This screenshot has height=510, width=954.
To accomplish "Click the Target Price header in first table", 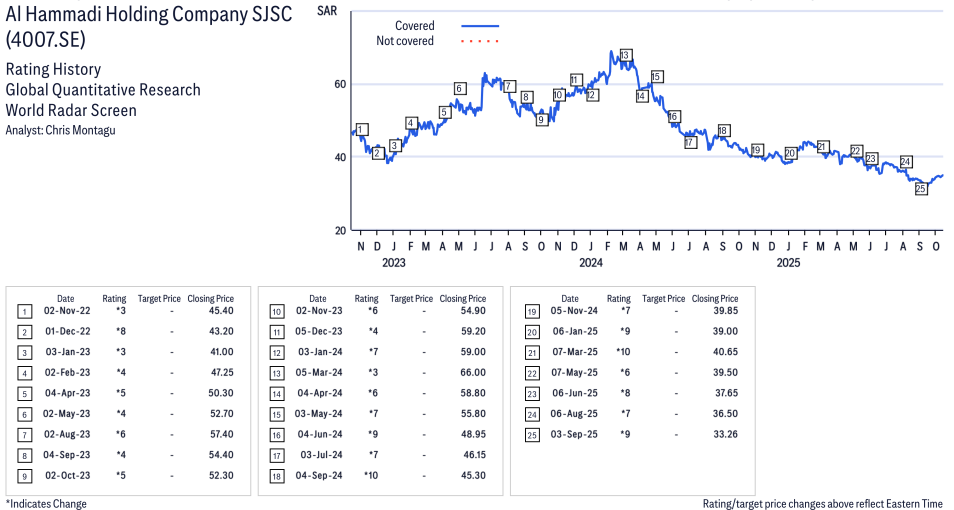I will click(x=159, y=298).
